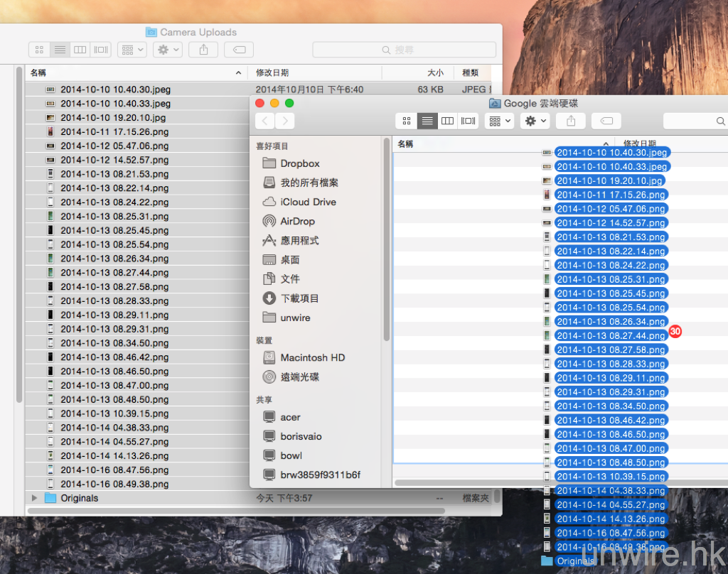The width and height of the screenshot is (728, 574).
Task: Click Share icon in Google Drive toolbar
Action: click(x=571, y=121)
